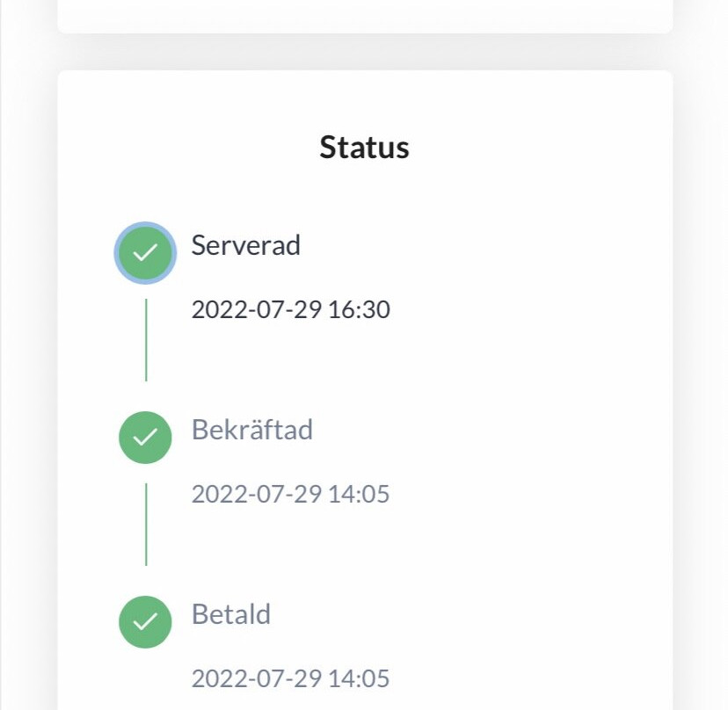Viewport: 728px width, 710px height.
Task: Select the Bekräftad status label
Action: coord(252,430)
